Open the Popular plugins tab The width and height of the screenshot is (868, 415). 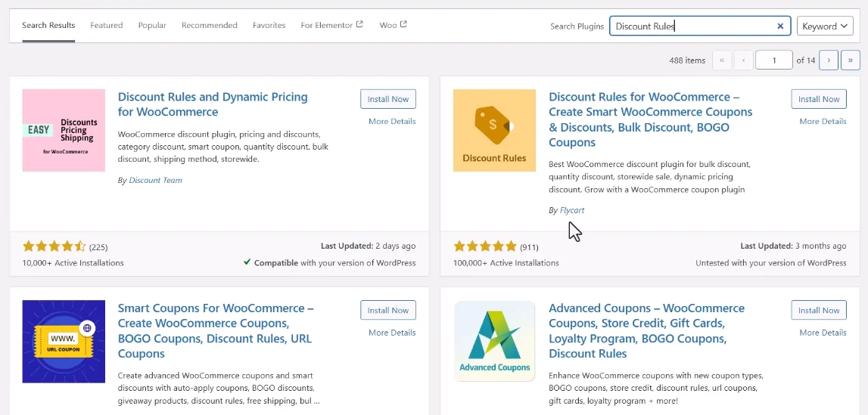tap(152, 26)
